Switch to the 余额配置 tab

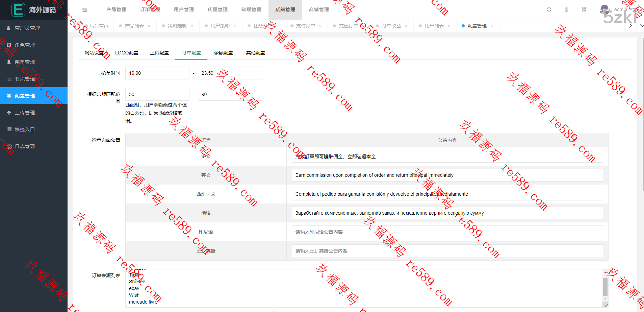tap(223, 53)
